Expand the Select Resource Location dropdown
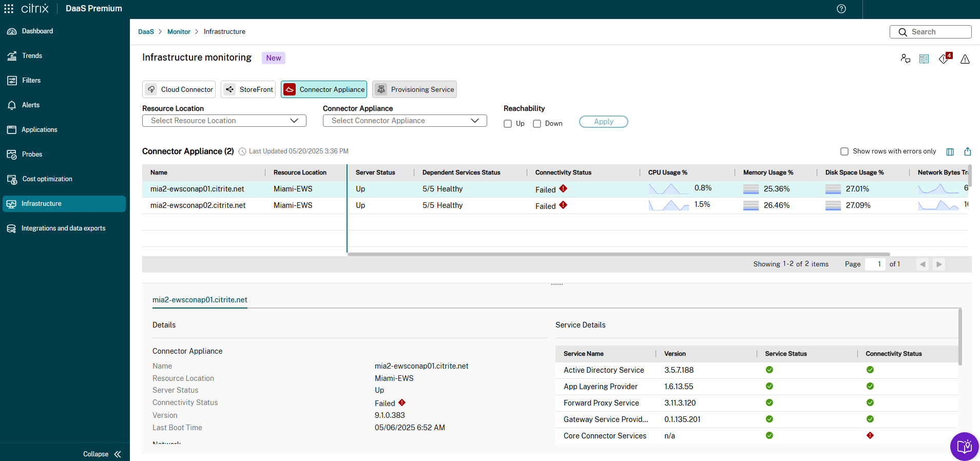Image resolution: width=980 pixels, height=461 pixels. (x=224, y=121)
